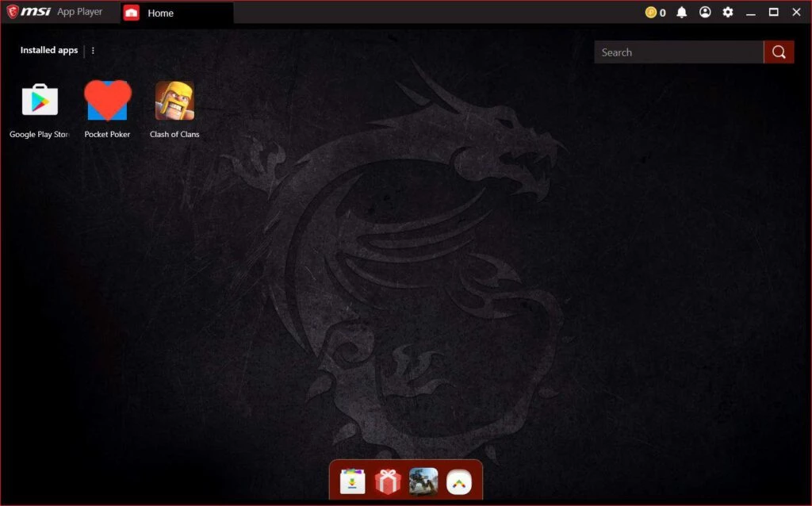Screen dimensions: 812x506
Task: Click the gold coin points icon
Action: (651, 13)
